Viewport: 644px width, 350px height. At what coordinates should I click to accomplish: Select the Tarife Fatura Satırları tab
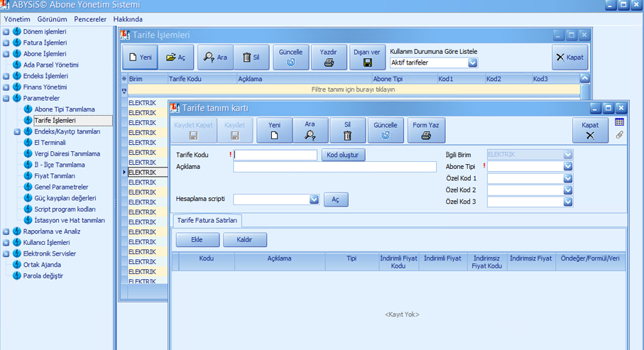tap(207, 221)
